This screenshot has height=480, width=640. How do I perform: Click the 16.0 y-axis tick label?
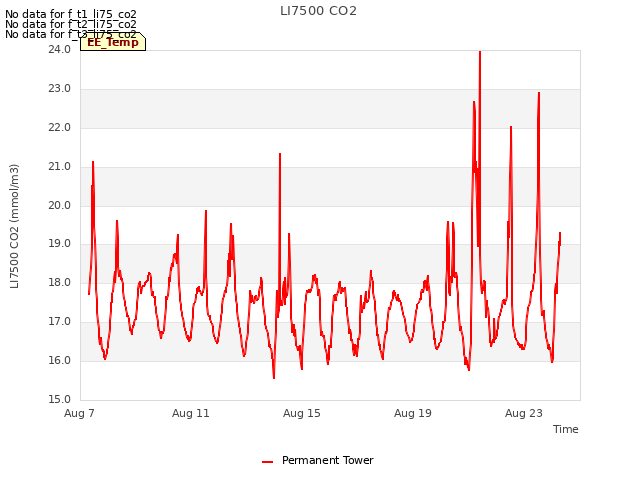pyautogui.click(x=60, y=360)
